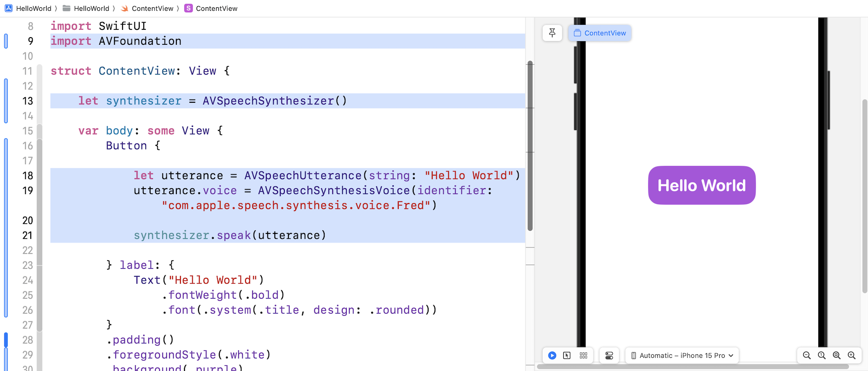Image resolution: width=868 pixels, height=371 pixels.
Task: Zoom out the preview canvas
Action: [x=807, y=356]
